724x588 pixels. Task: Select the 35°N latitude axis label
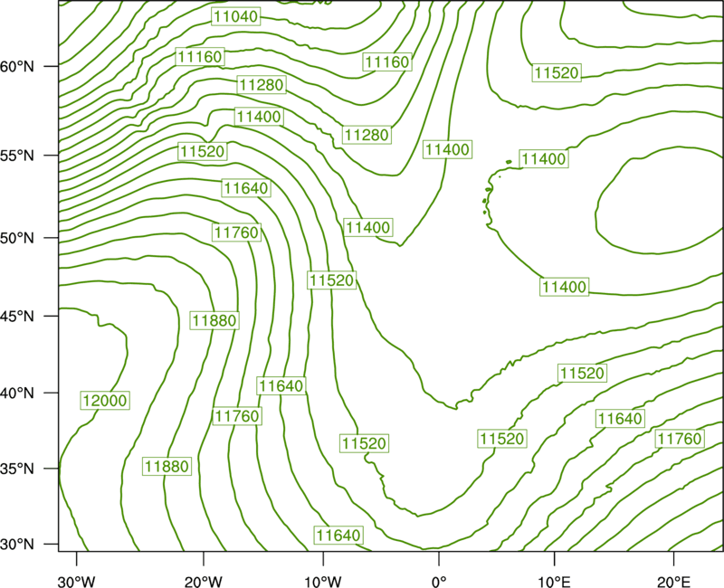[x=17, y=469]
